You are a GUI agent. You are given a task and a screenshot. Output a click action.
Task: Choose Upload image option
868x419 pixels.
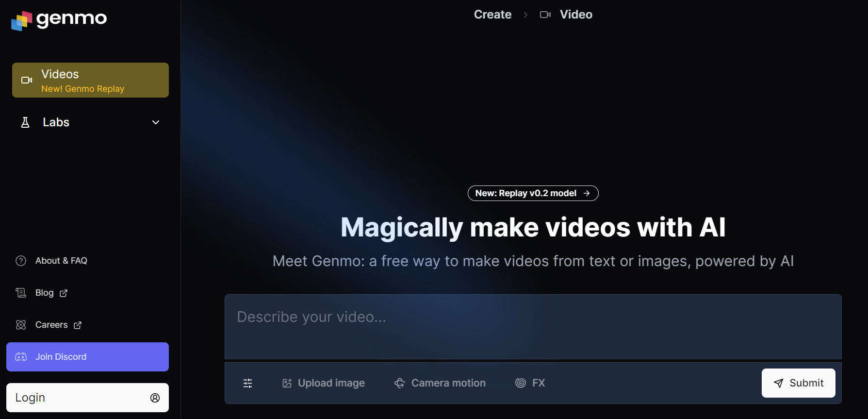[324, 383]
